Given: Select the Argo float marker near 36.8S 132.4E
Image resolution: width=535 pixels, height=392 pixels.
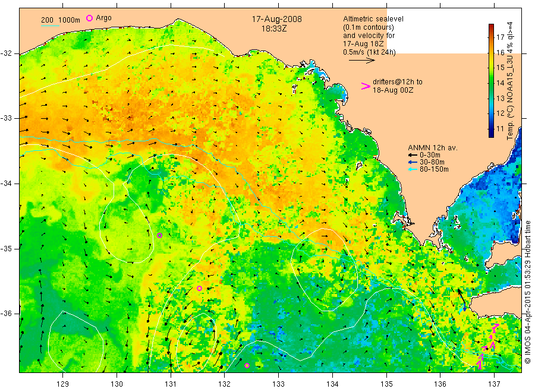Looking at the screenshot, I should click(x=247, y=365).
